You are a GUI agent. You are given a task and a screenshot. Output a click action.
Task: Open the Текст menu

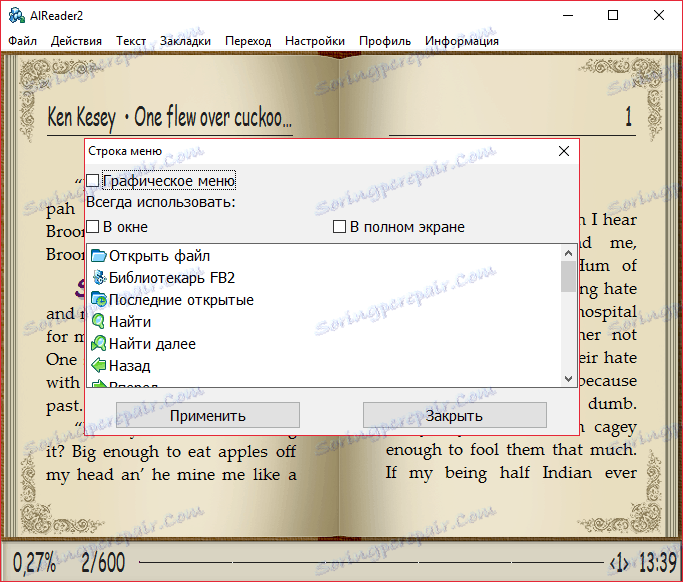coord(131,41)
